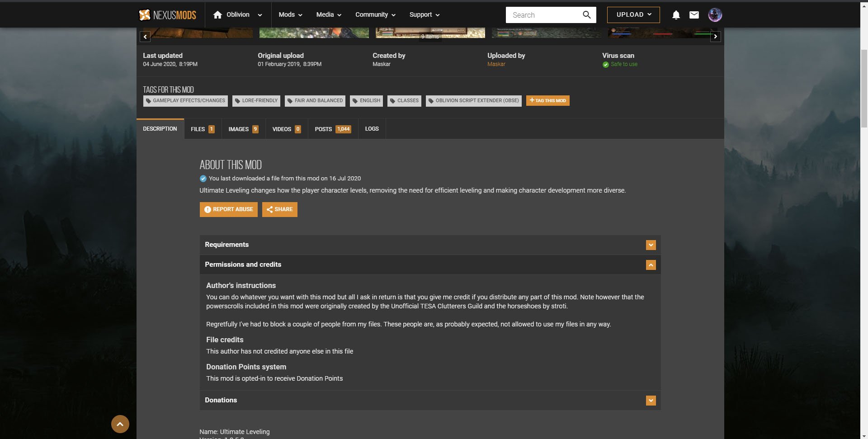Click the Report Abuse button
The image size is (868, 439).
click(229, 209)
